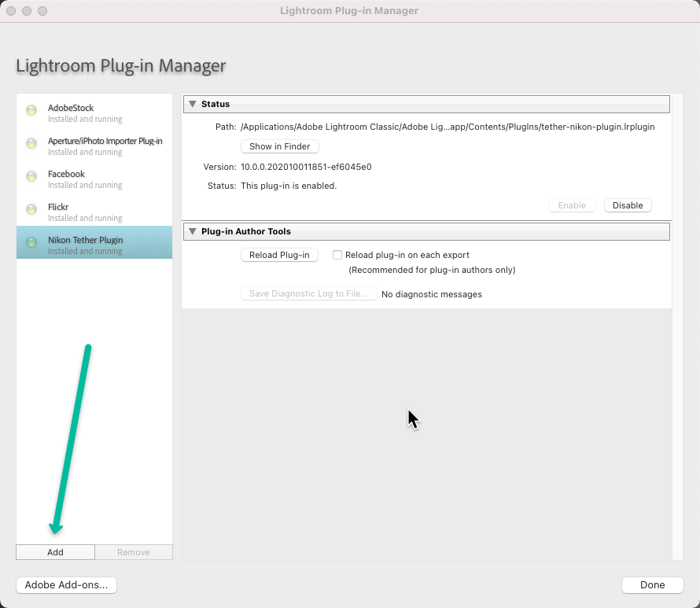Click the Nikon Tether Plugin status icon
Screen dimensions: 700x608
click(x=31, y=243)
